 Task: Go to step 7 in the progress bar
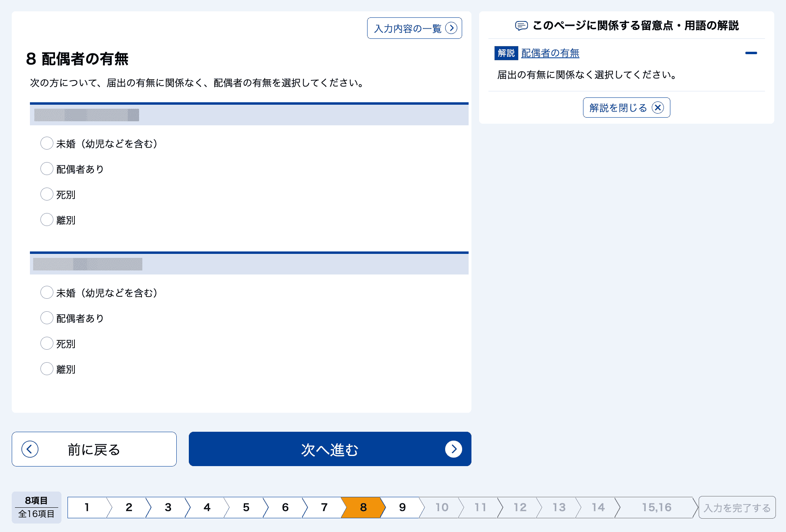click(323, 507)
